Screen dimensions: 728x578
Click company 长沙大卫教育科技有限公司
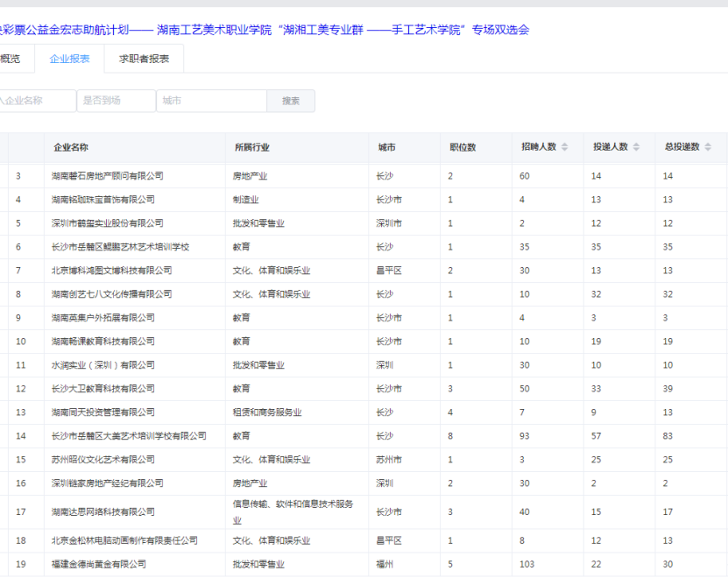click(x=102, y=388)
